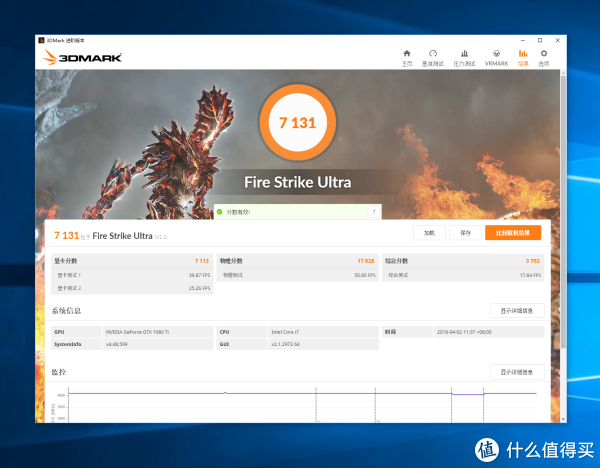The image size is (600, 468).
Task: Show details button beside 系统信息
Action: [517, 311]
